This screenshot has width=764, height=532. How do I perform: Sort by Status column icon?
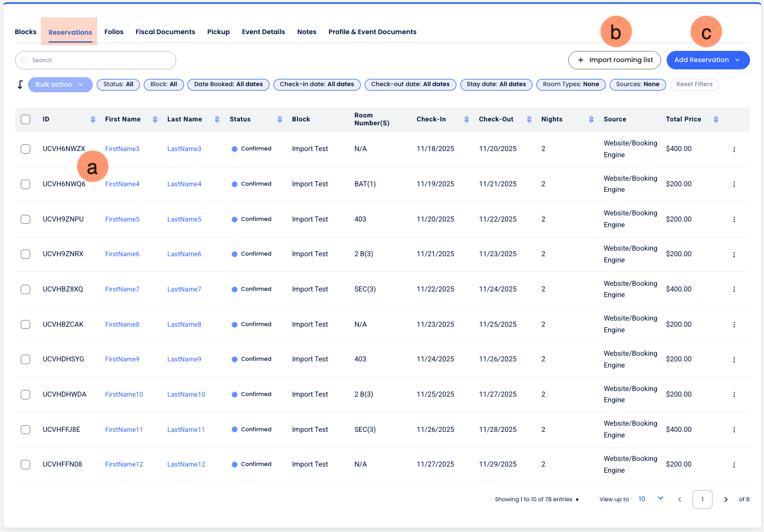point(280,119)
